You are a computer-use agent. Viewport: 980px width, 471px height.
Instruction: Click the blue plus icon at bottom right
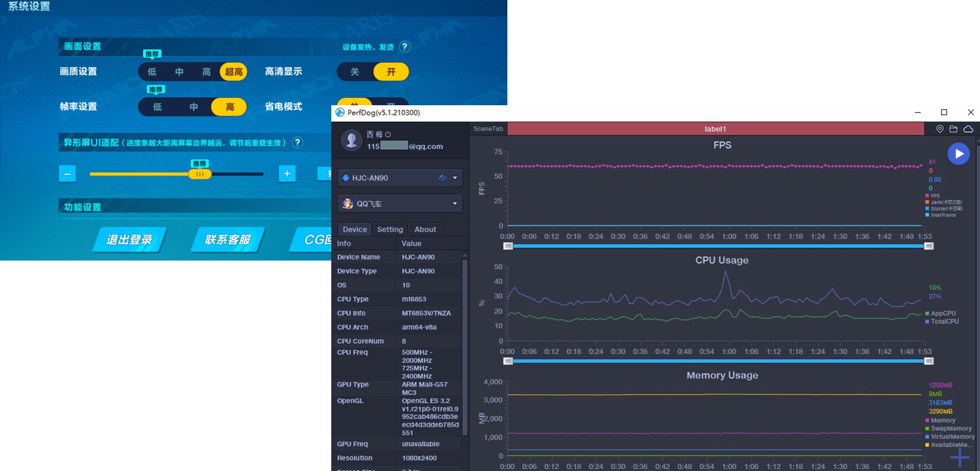pyautogui.click(x=960, y=458)
